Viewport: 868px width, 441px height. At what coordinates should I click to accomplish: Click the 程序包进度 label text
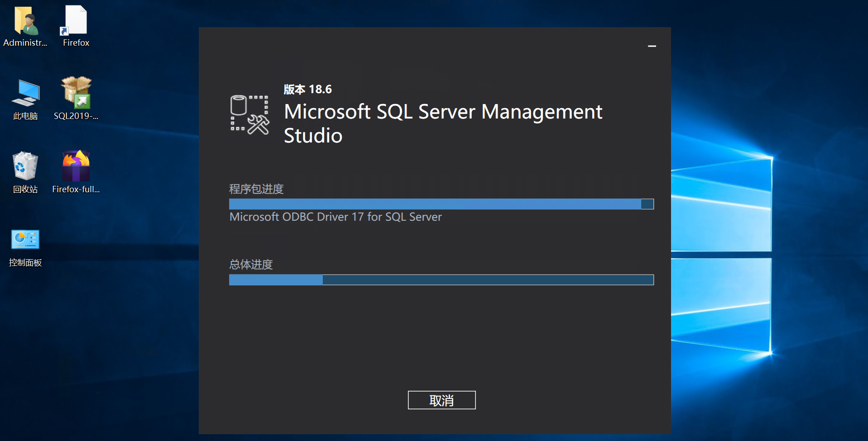(x=256, y=189)
